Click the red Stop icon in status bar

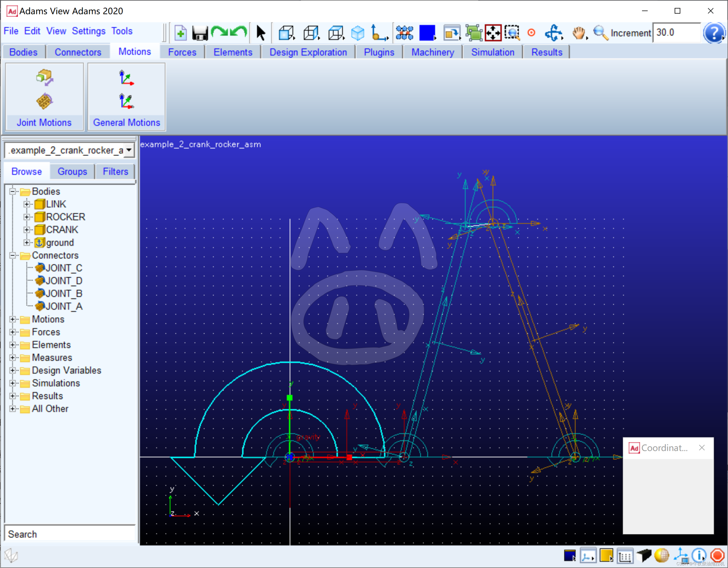click(x=717, y=556)
